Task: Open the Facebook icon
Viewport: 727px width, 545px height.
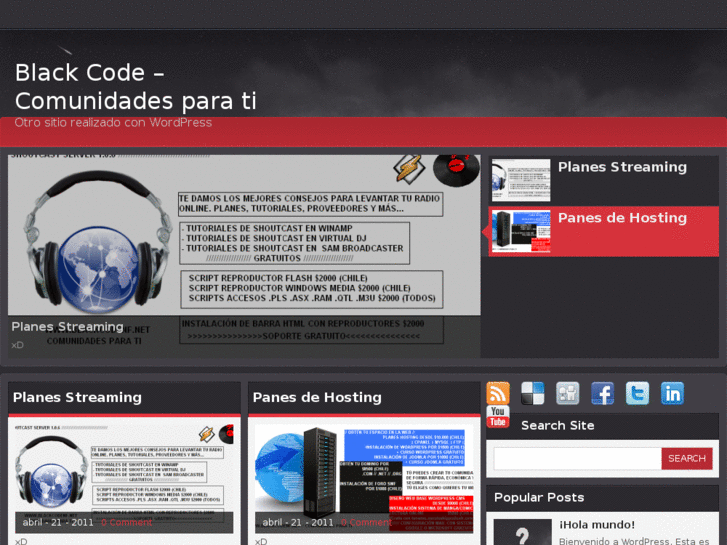Action: point(602,393)
